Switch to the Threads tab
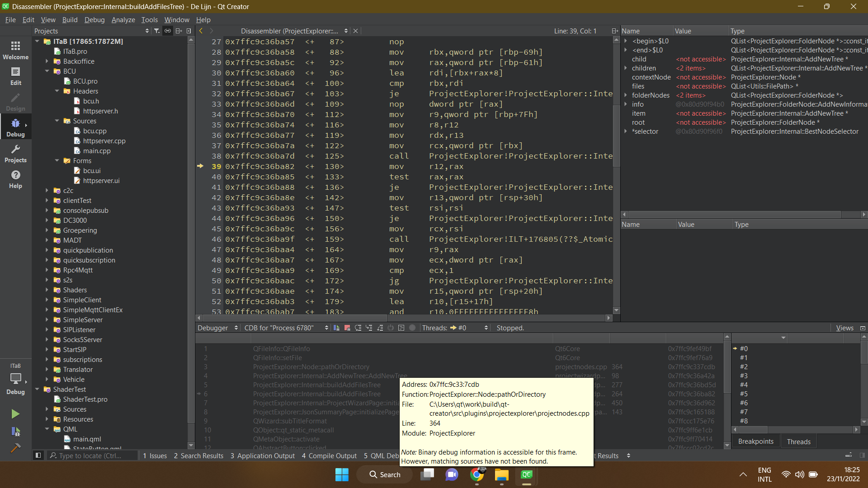Screen dimensions: 868x488 (x=798, y=441)
